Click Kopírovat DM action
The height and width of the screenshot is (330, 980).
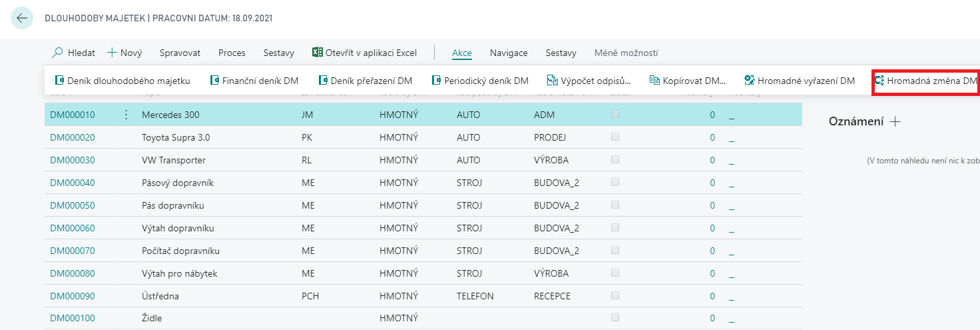click(687, 81)
